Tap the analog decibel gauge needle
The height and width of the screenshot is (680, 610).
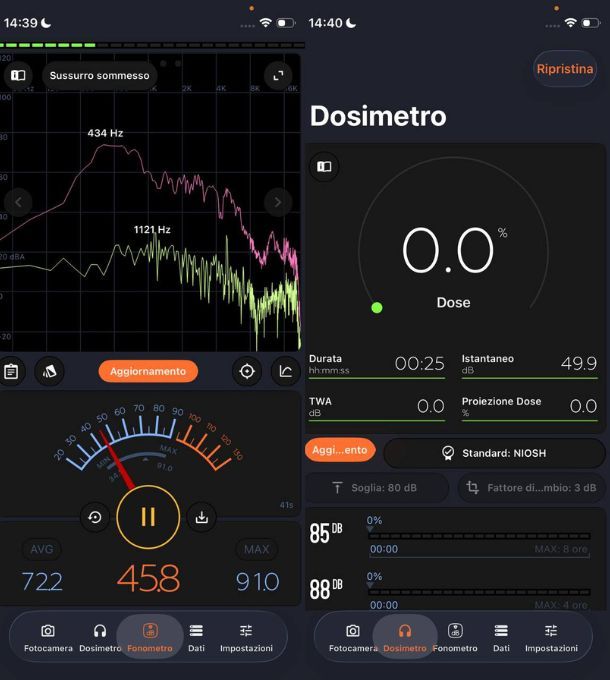116,460
